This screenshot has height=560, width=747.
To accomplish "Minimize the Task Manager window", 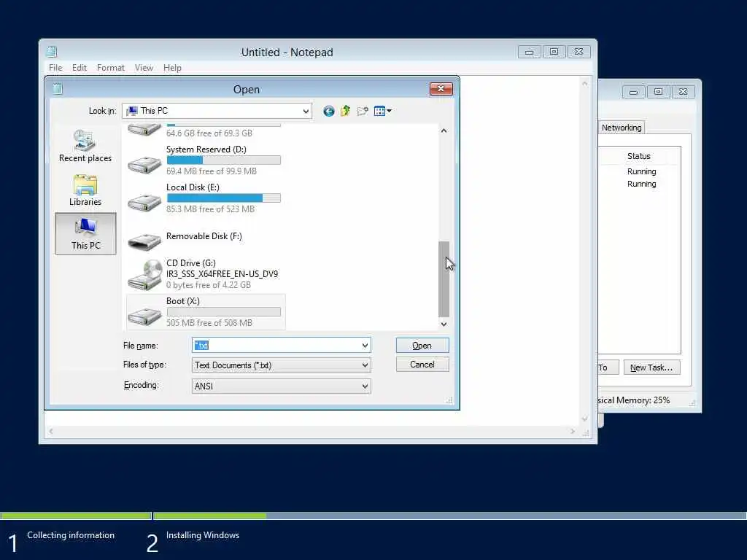I will (x=634, y=92).
